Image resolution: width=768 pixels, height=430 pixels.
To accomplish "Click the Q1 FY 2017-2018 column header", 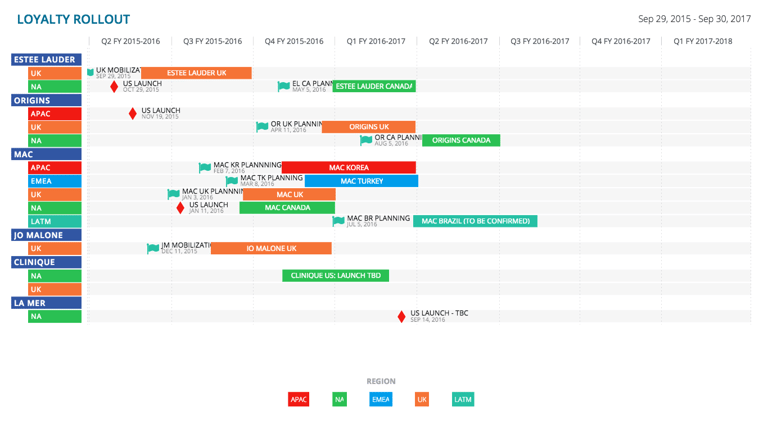I will pyautogui.click(x=703, y=41).
